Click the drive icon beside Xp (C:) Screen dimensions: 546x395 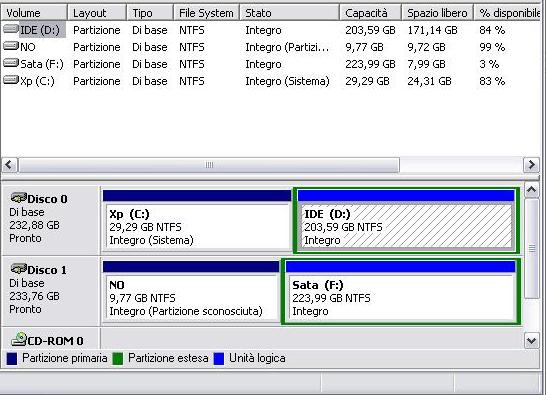pyautogui.click(x=11, y=80)
